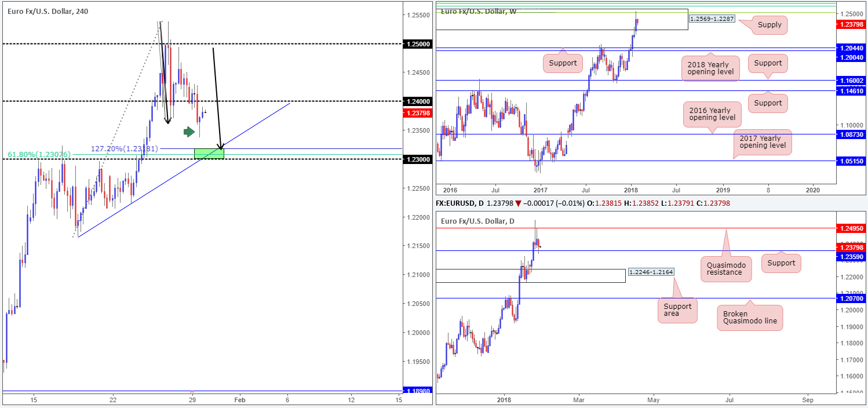Click the "Sep" date label on the daily chart

coord(808,400)
